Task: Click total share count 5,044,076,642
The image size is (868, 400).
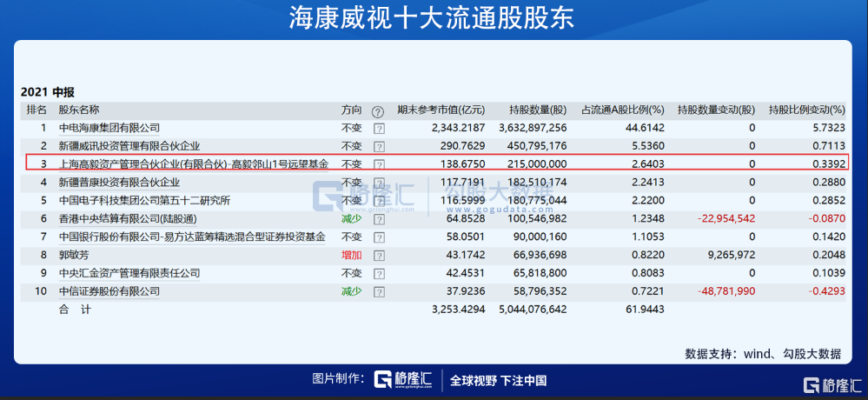Action: (533, 310)
